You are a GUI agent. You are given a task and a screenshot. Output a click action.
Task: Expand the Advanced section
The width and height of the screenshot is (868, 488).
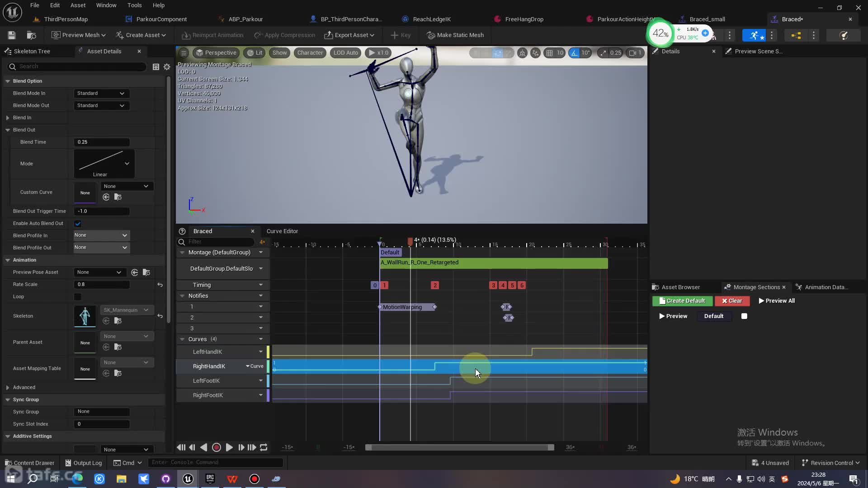[x=8, y=388]
